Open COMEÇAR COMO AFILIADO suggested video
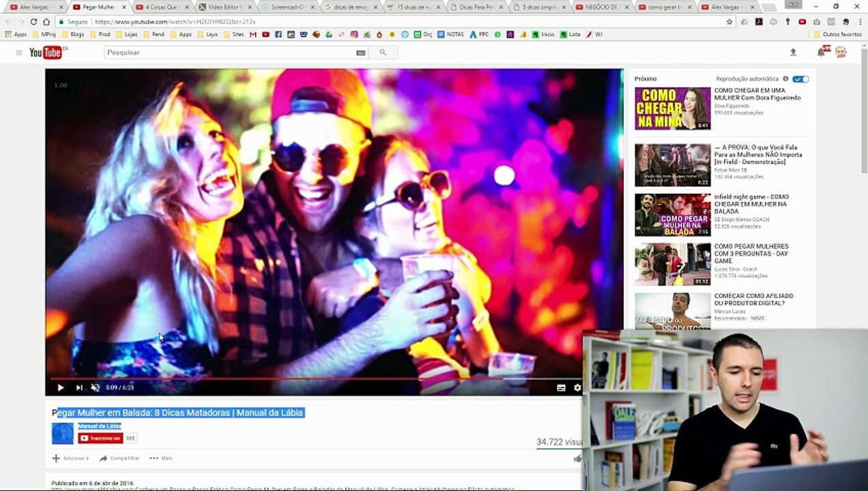Screen dimensions: 868x491 tap(753, 299)
